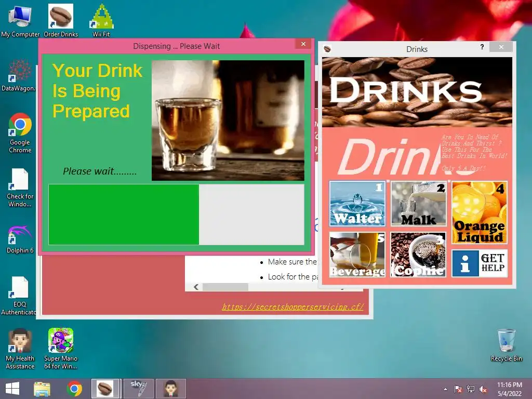Launch Chrome from the taskbar
Image resolution: width=532 pixels, height=399 pixels.
[74, 389]
